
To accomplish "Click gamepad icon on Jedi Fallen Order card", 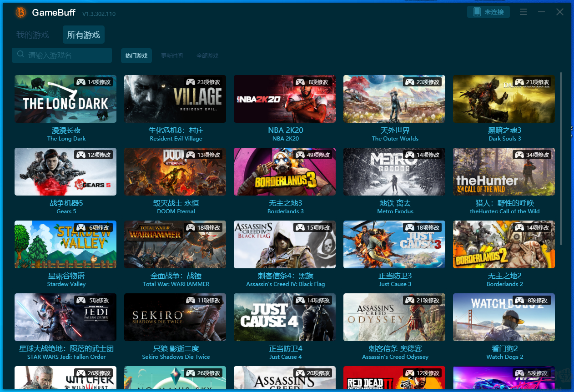I will click(81, 300).
